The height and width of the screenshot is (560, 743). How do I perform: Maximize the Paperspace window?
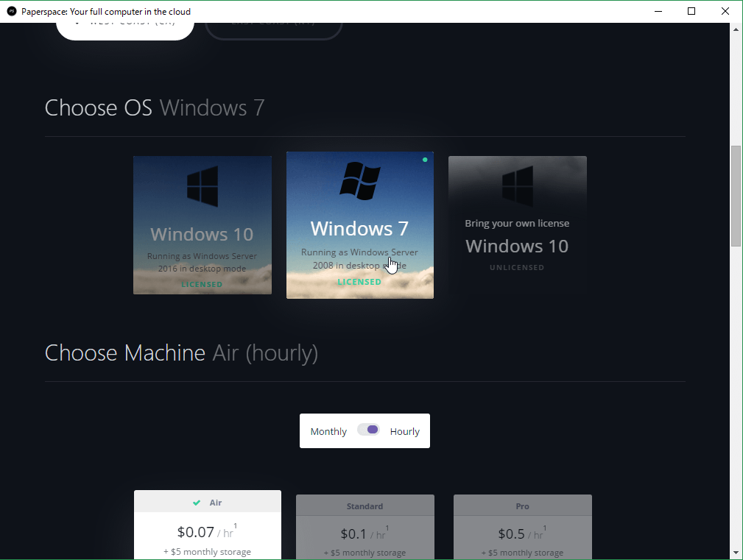coord(691,11)
